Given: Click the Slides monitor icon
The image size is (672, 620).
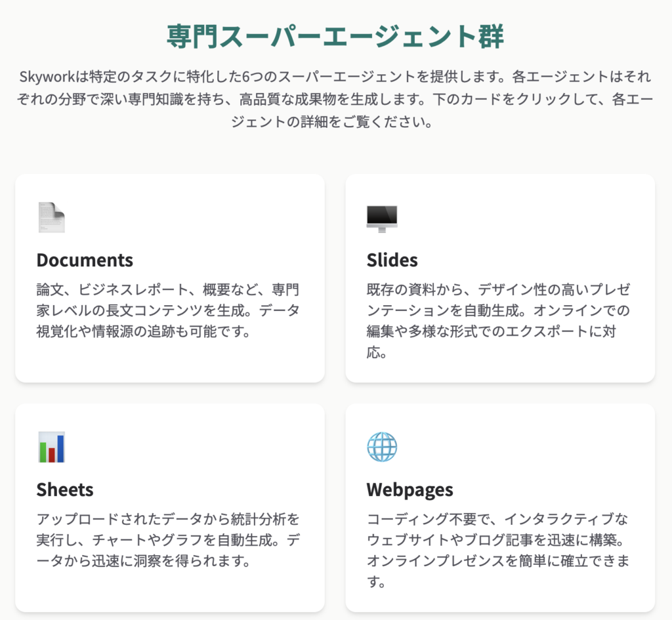Looking at the screenshot, I should pos(382,218).
